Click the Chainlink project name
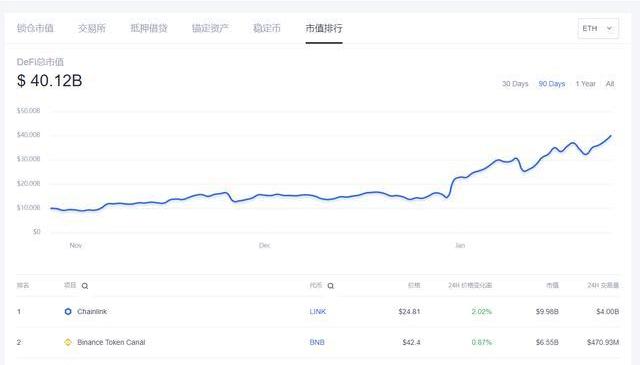This screenshot has height=365, width=640. click(x=92, y=312)
